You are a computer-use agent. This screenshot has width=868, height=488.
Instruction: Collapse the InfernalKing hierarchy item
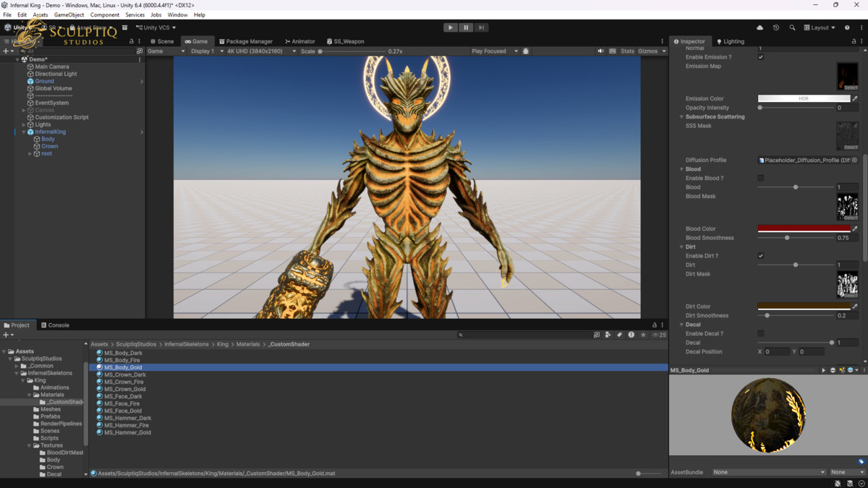coord(24,132)
